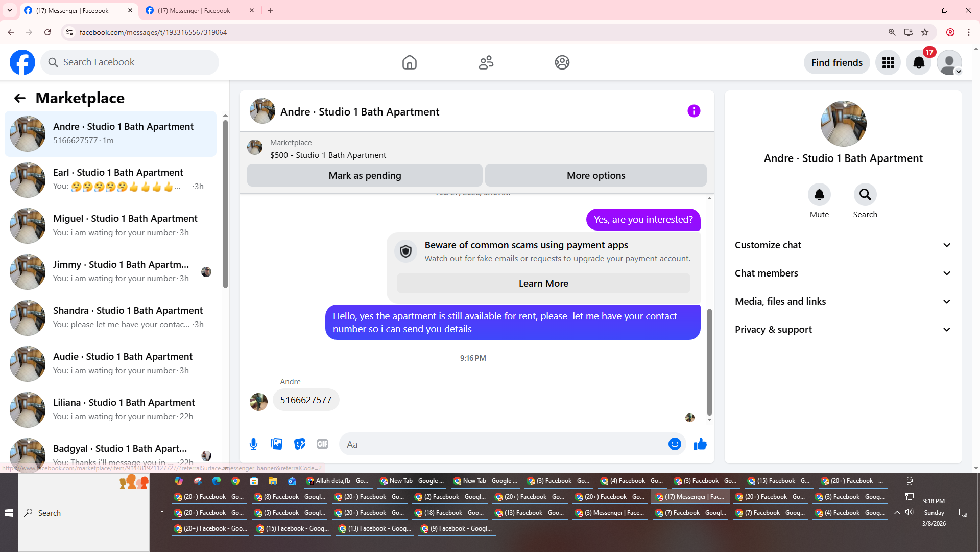Open the Facebook menu grid icon
The image size is (980, 552).
click(x=888, y=62)
